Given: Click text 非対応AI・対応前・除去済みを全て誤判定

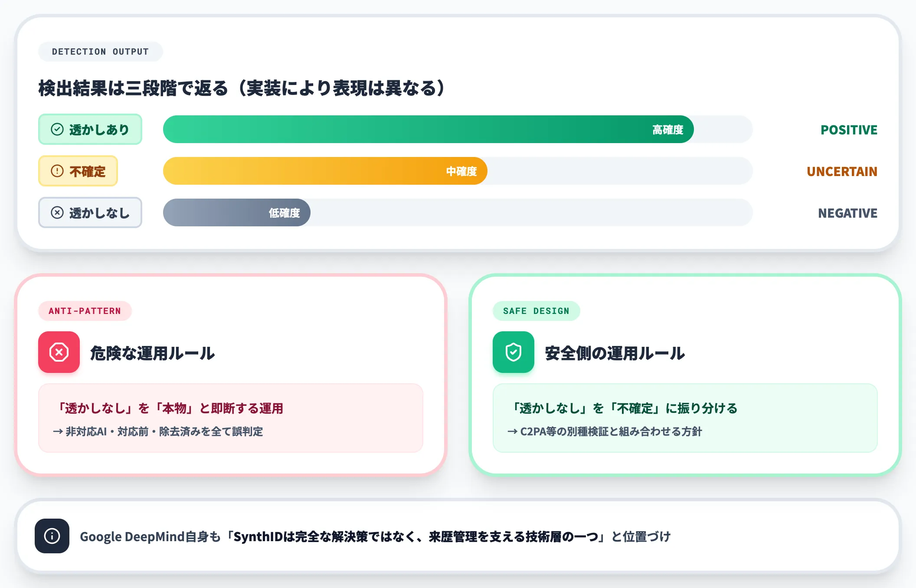Looking at the screenshot, I should click(164, 431).
